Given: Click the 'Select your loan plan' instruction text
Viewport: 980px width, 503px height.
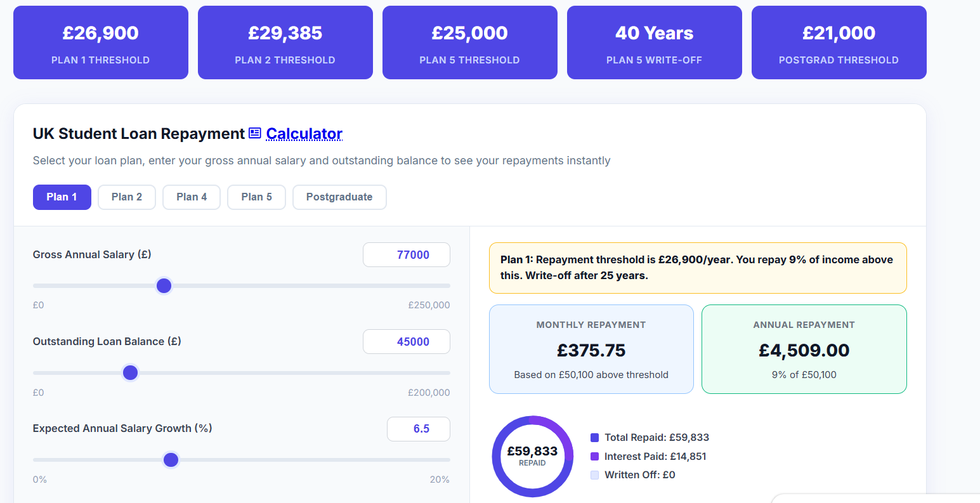Looking at the screenshot, I should click(322, 160).
